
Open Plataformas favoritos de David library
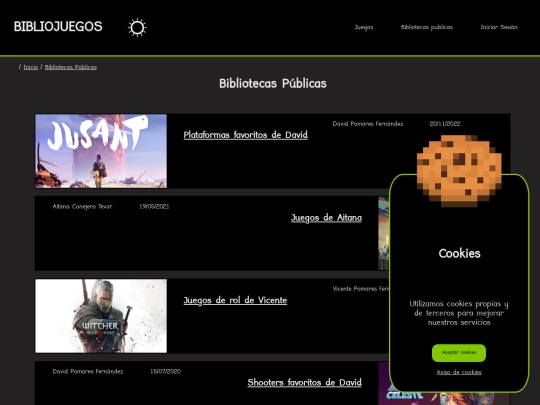coord(246,135)
